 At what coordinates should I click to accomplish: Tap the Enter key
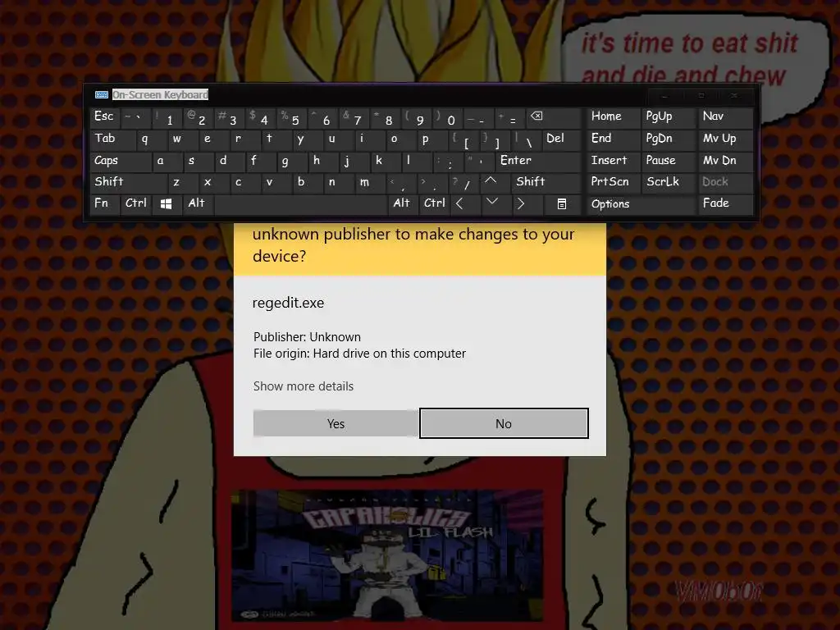tap(538, 161)
